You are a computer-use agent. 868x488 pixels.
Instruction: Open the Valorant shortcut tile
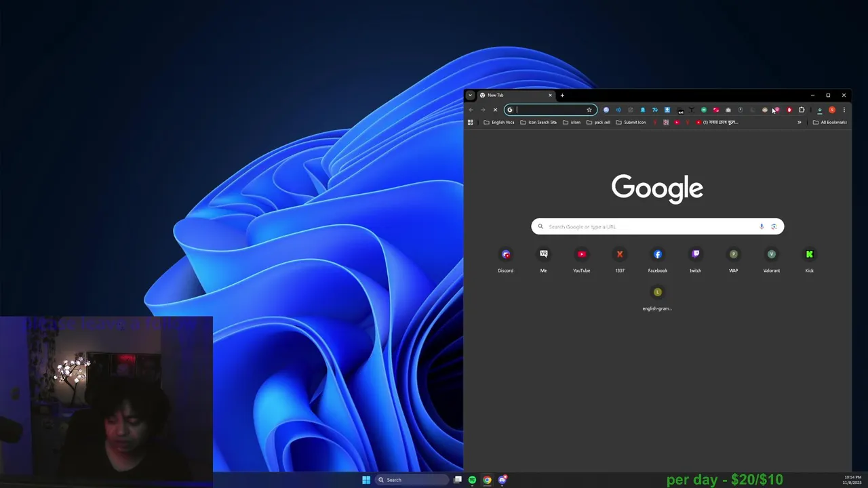coord(771,260)
